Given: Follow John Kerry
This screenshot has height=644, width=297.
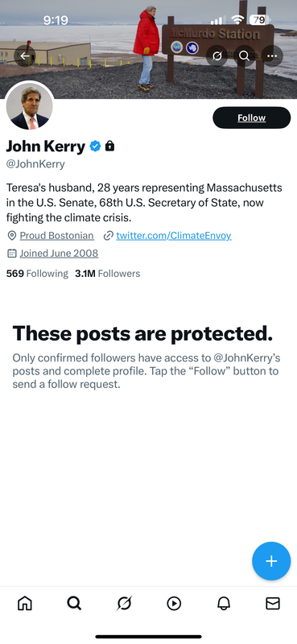Looking at the screenshot, I should pyautogui.click(x=251, y=118).
